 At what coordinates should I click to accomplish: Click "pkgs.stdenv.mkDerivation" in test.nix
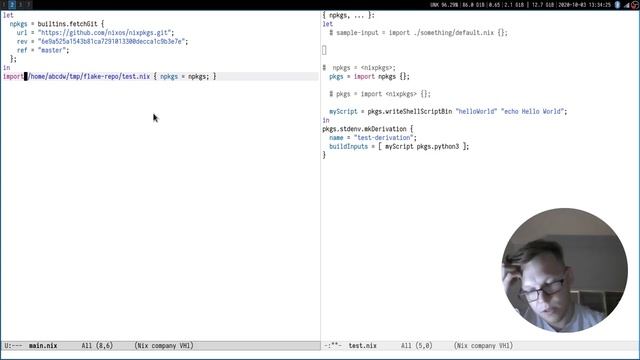pos(364,129)
